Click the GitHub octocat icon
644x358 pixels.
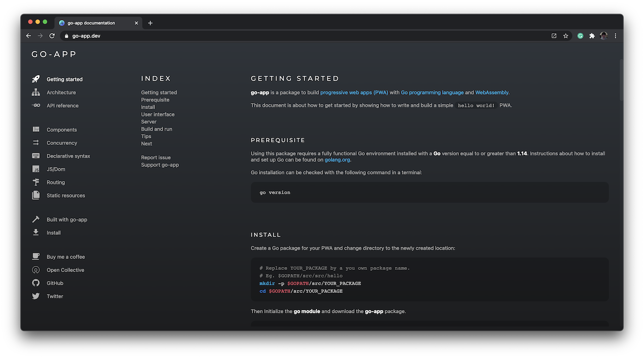[36, 283]
